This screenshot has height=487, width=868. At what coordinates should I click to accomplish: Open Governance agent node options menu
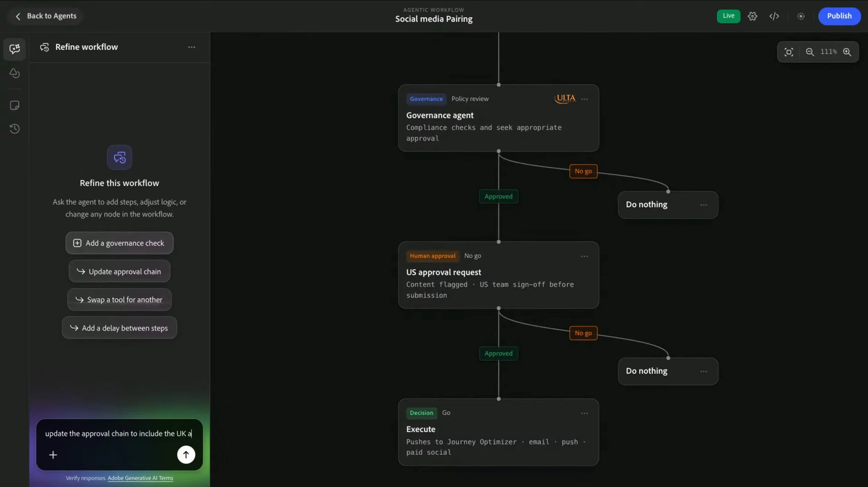click(584, 99)
